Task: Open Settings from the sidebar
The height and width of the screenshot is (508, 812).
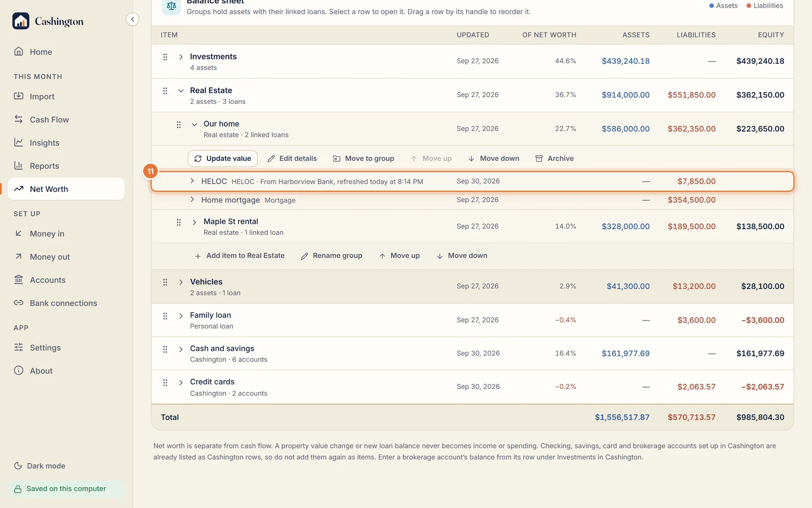Action: 67,348
